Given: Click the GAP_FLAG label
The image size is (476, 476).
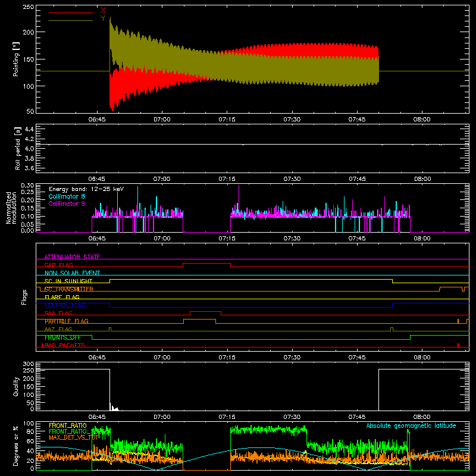Looking at the screenshot, I should (58, 265).
